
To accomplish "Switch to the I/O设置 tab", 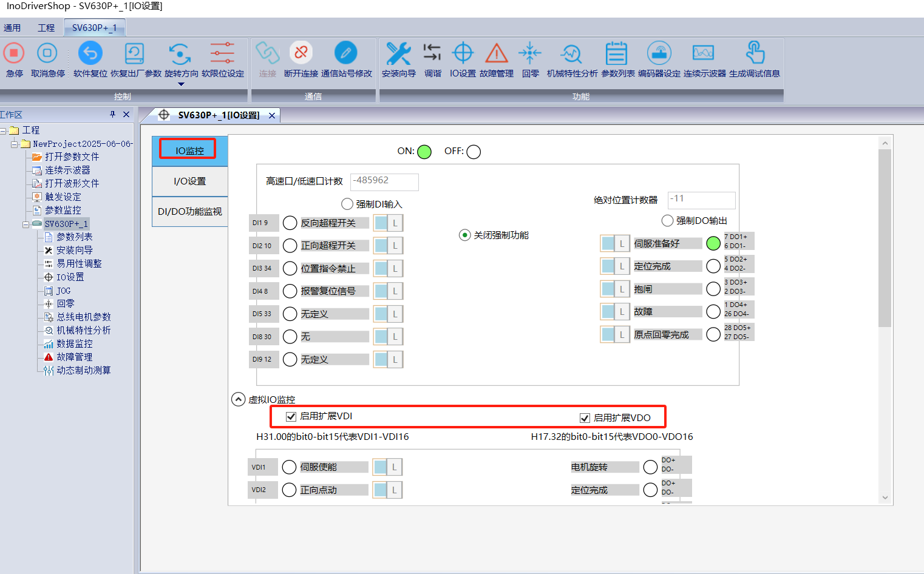I will pos(189,181).
